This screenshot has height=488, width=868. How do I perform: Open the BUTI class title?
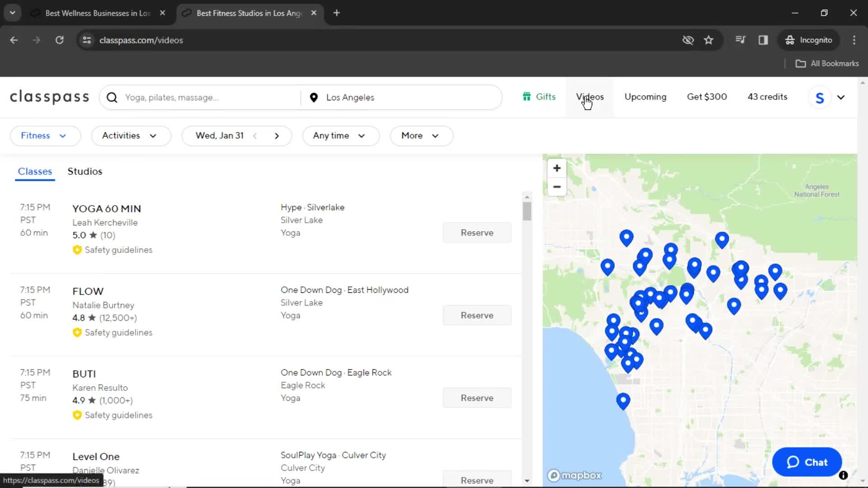pyautogui.click(x=84, y=374)
